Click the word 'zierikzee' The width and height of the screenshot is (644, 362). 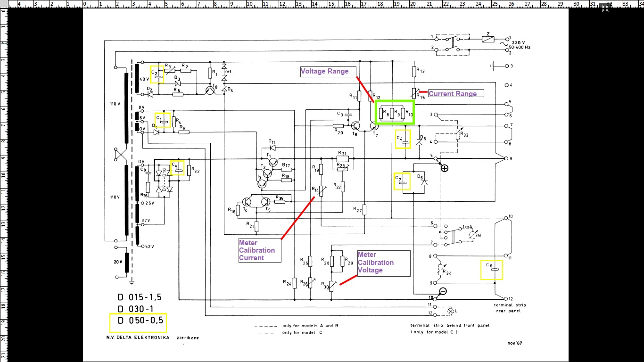click(188, 338)
